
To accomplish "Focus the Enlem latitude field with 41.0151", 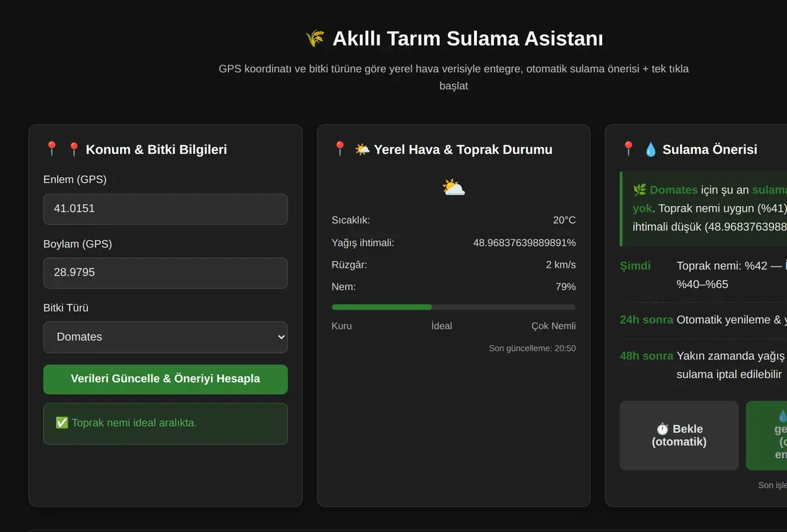I will (x=165, y=209).
